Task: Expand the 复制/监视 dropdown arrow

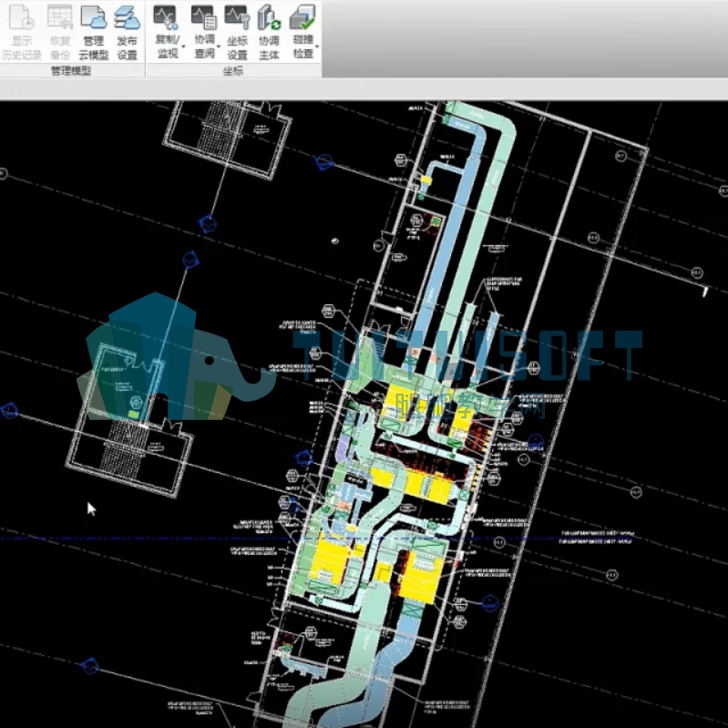Action: pos(184,46)
